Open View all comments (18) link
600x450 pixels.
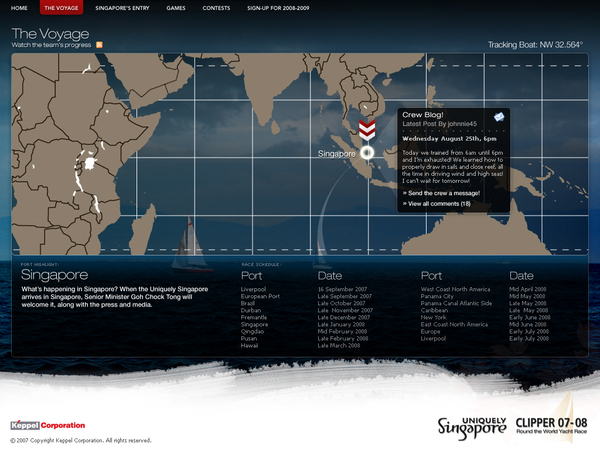pyautogui.click(x=439, y=204)
